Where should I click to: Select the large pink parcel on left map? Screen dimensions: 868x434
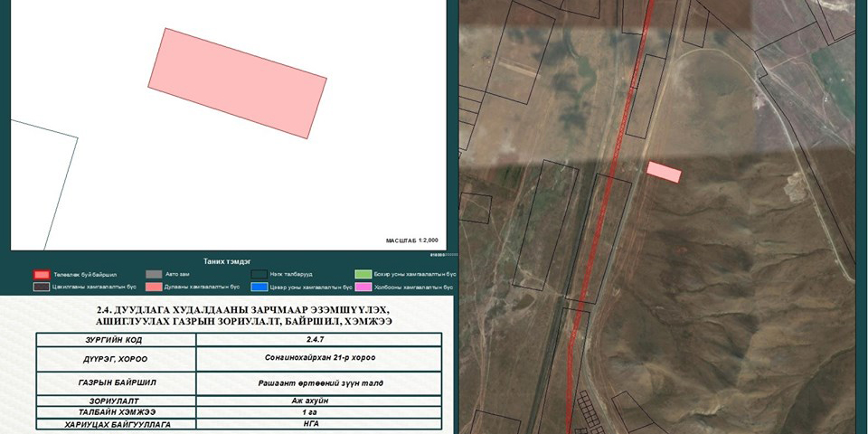click(237, 83)
